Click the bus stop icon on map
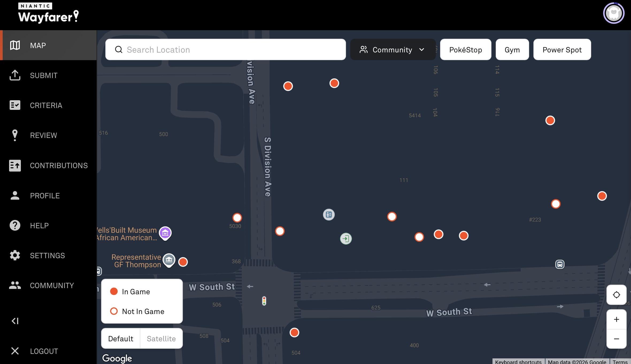Viewport: 631px width, 364px height. point(560,264)
